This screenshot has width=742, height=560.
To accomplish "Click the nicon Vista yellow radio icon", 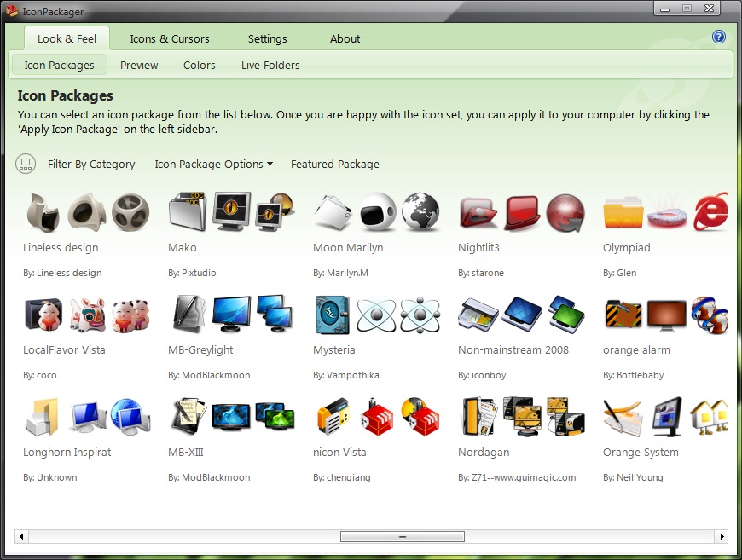I will (x=333, y=417).
